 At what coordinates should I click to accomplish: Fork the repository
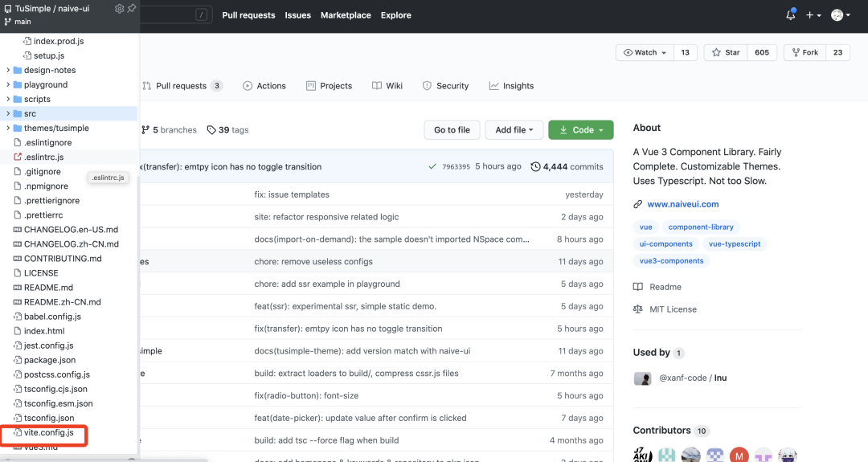[x=804, y=52]
